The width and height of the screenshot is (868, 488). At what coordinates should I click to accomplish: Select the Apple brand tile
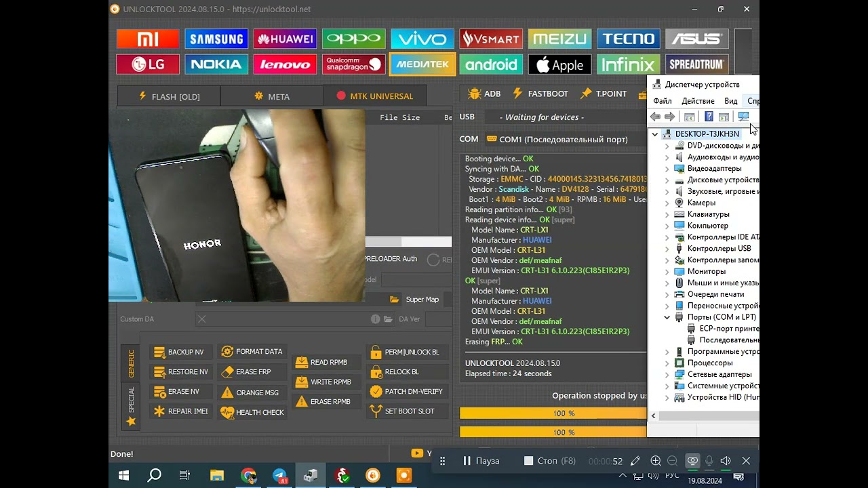click(x=559, y=64)
